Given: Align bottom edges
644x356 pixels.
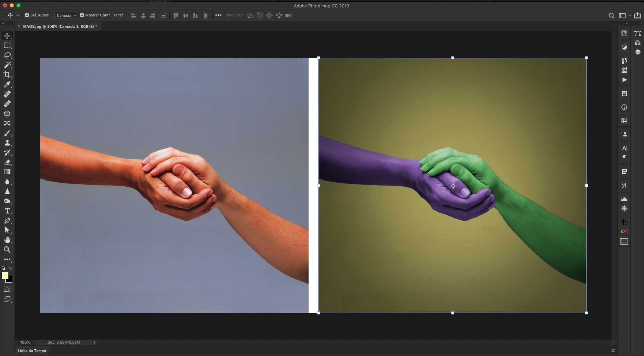Looking at the screenshot, I should click(195, 15).
